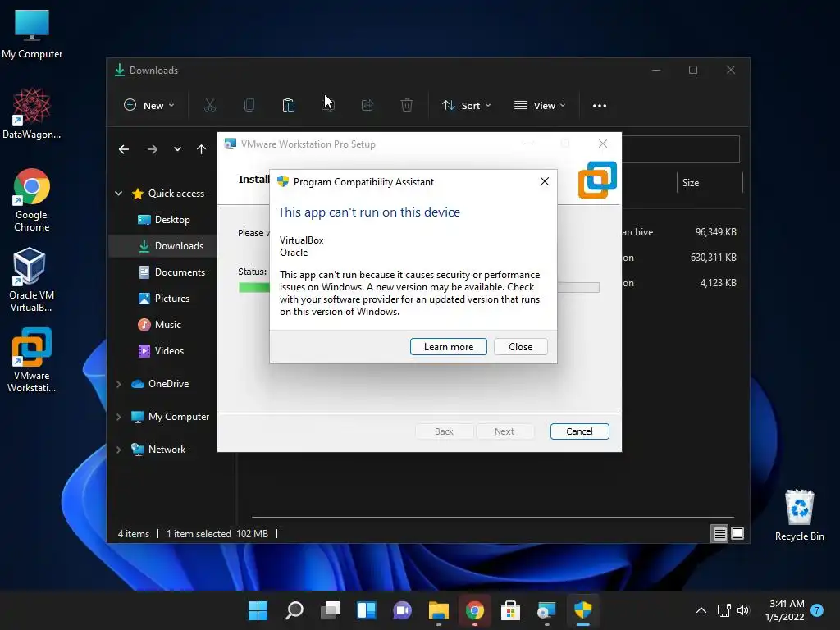This screenshot has height=630, width=840.
Task: Open the View dropdown in Downloads
Action: (x=540, y=106)
